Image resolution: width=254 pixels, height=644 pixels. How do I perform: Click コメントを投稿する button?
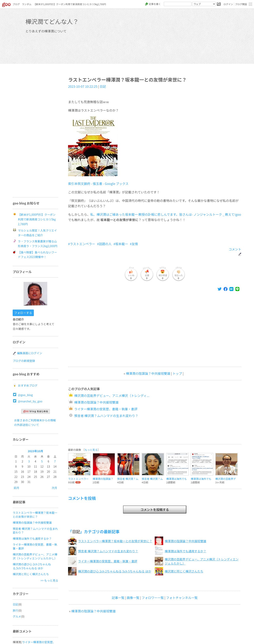coord(155,509)
